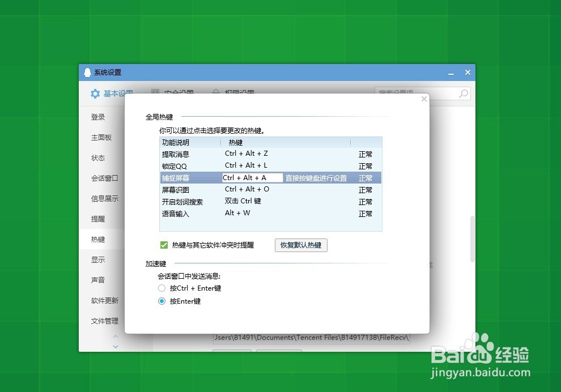Click the Ctrl + Alt + A hotkey input field

click(x=252, y=177)
